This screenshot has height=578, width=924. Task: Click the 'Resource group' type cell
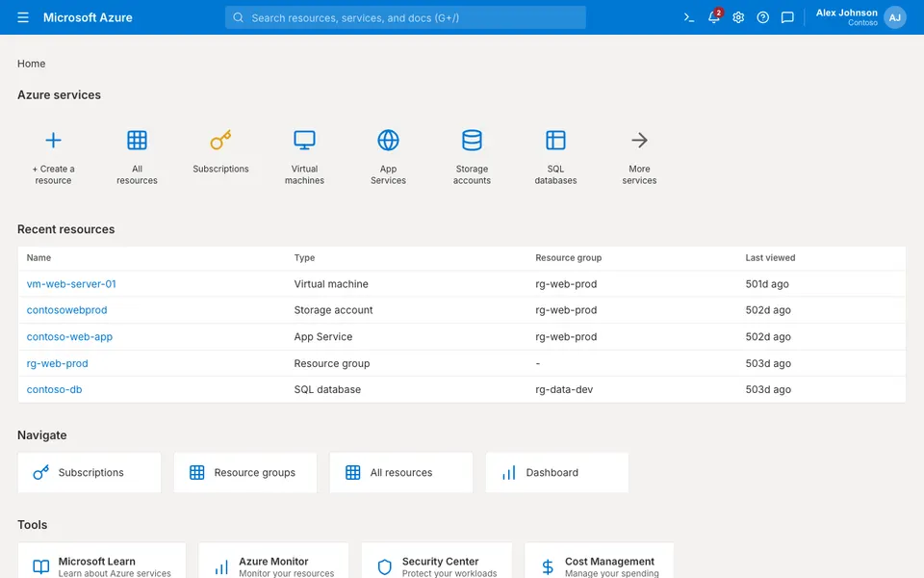click(x=332, y=363)
